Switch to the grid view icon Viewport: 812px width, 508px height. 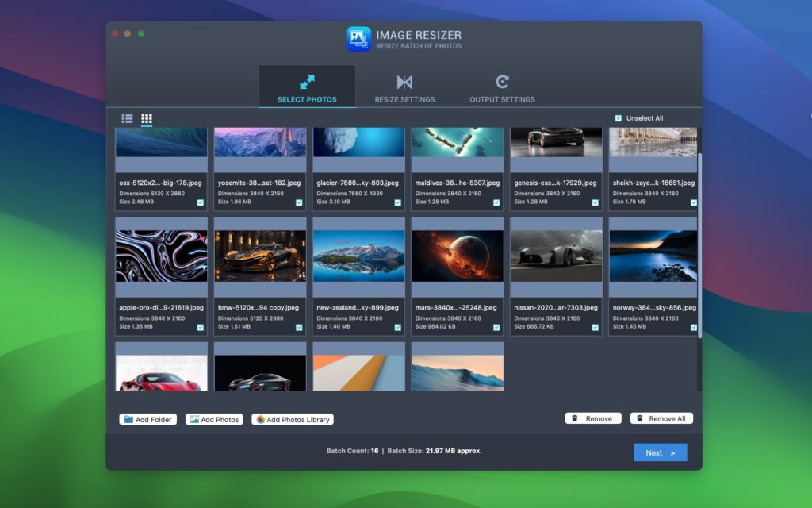click(x=146, y=118)
